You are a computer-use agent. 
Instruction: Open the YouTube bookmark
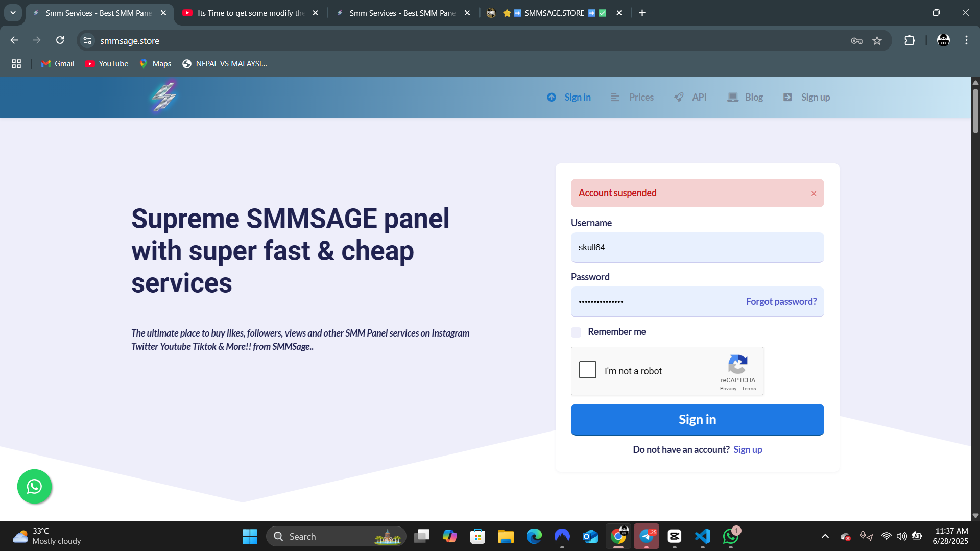point(106,64)
